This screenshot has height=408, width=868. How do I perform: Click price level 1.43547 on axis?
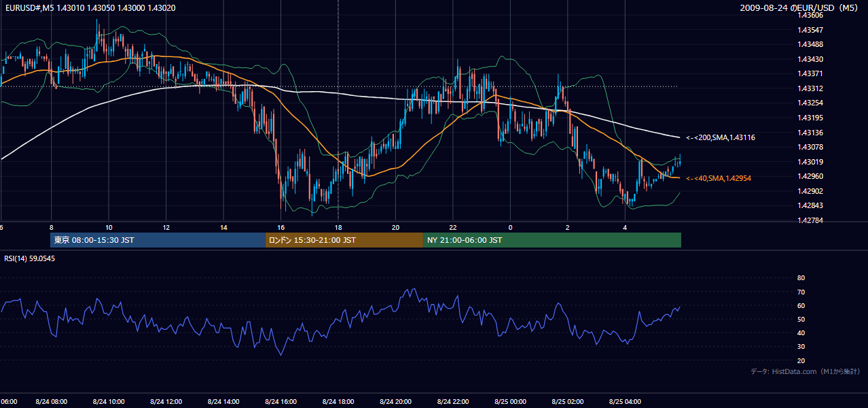point(810,30)
